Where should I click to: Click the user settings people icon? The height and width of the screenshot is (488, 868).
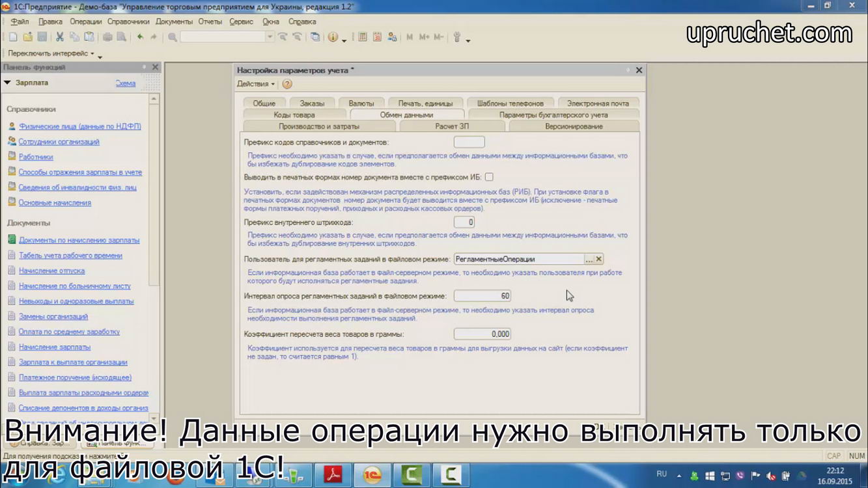392,37
